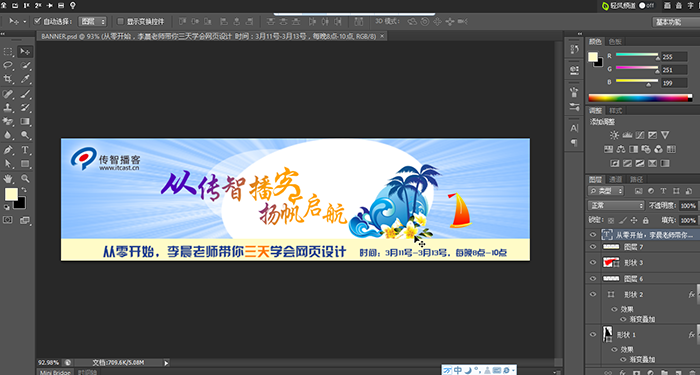Select the Horizontal Type tool
The image size is (700, 375).
pyautogui.click(x=25, y=150)
